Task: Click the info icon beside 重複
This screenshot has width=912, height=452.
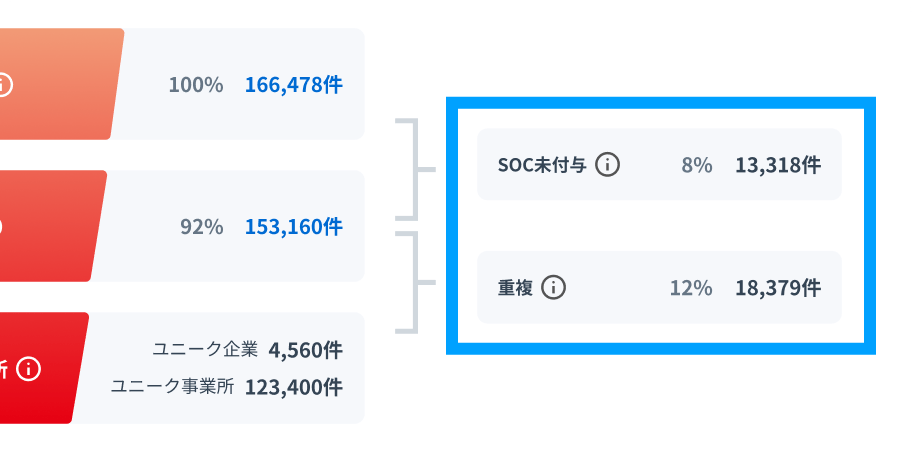Action: point(554,288)
